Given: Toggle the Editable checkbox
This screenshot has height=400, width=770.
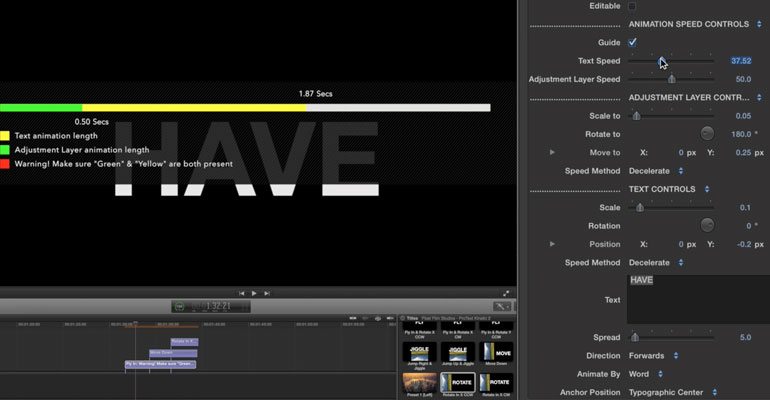Looking at the screenshot, I should (632, 6).
